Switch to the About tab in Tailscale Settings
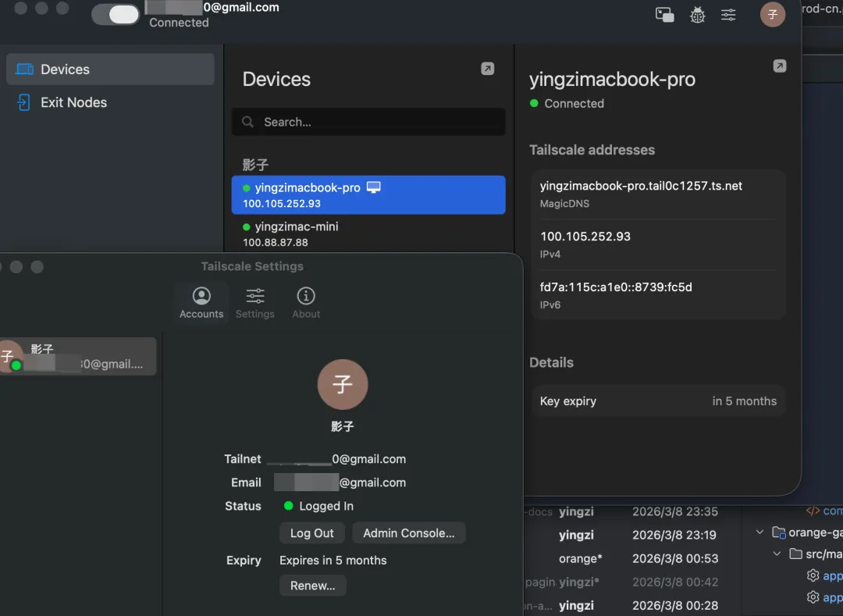Screen dimensions: 843x616 [x=306, y=303]
